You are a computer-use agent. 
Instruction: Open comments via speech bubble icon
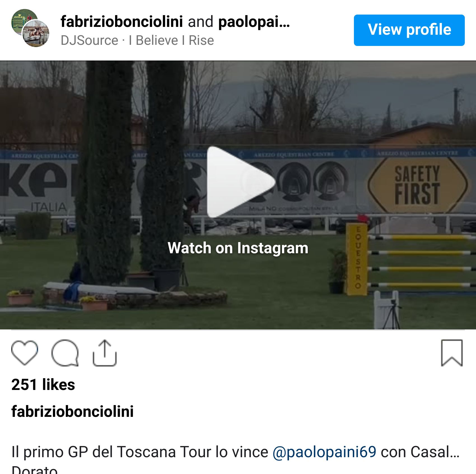[x=65, y=353]
